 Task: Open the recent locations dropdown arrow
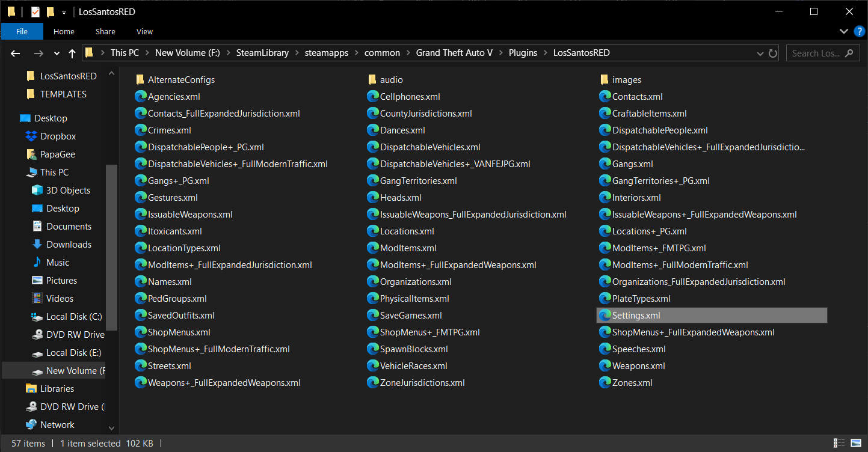57,53
